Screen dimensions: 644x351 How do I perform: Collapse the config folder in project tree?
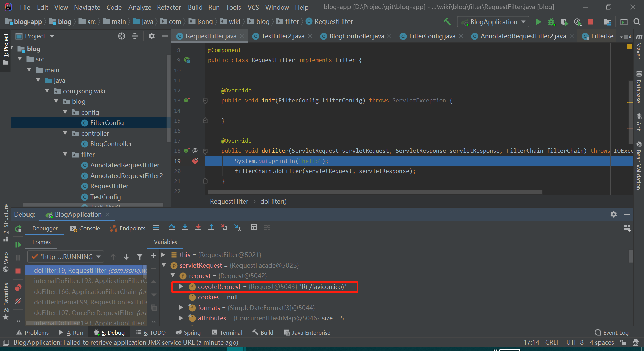[65, 112]
